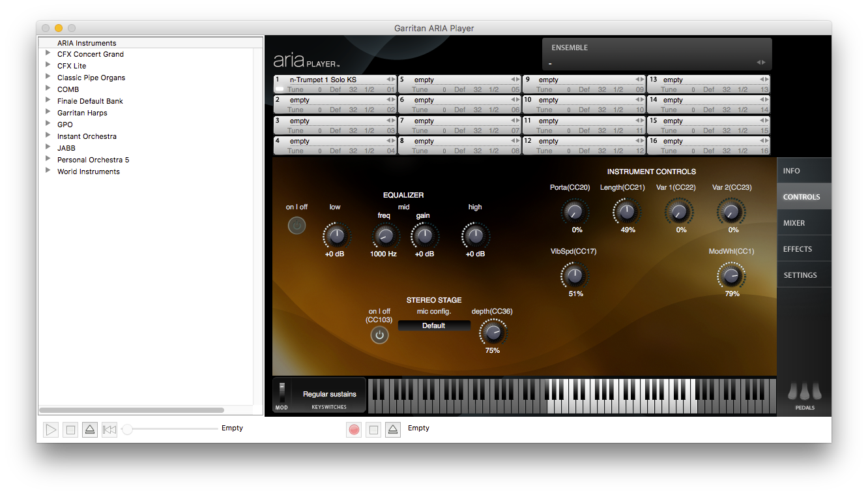Click the n-Trumpet 1 Solo KS slot name

[323, 80]
